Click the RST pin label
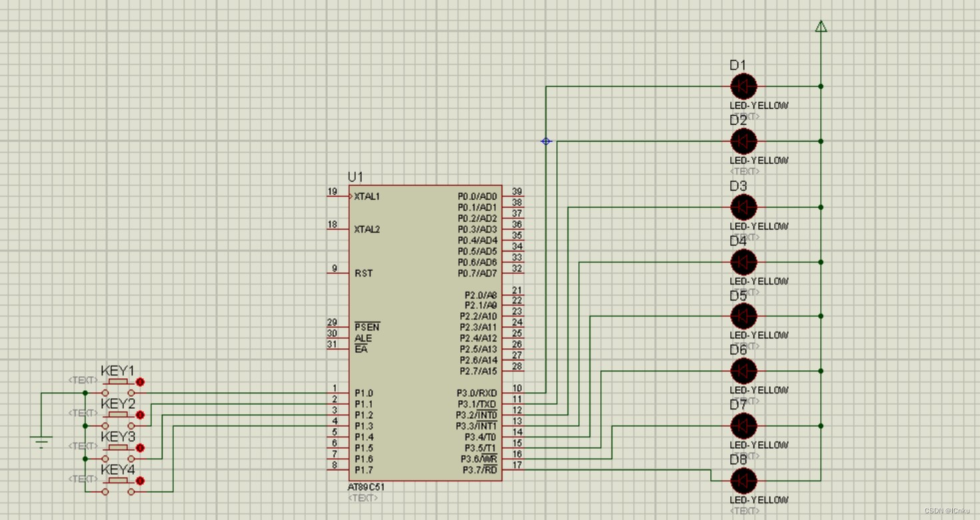The width and height of the screenshot is (980, 520). coord(363,273)
